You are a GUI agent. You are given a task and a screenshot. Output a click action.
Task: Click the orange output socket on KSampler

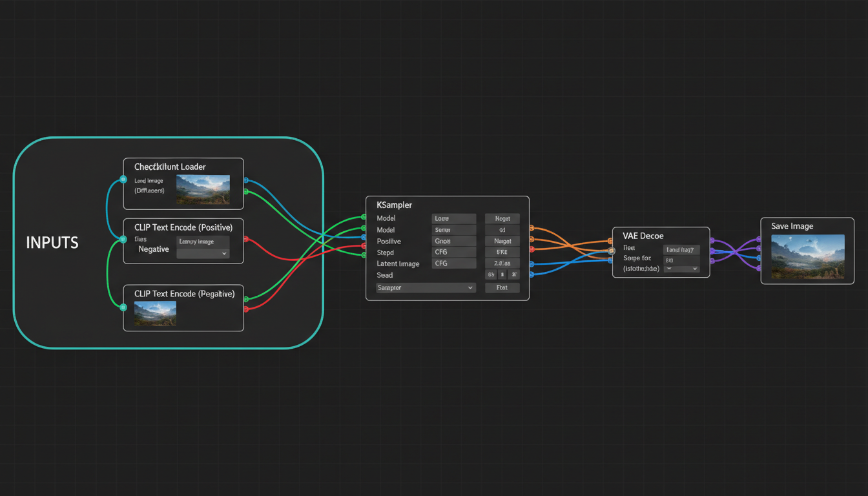coord(532,227)
